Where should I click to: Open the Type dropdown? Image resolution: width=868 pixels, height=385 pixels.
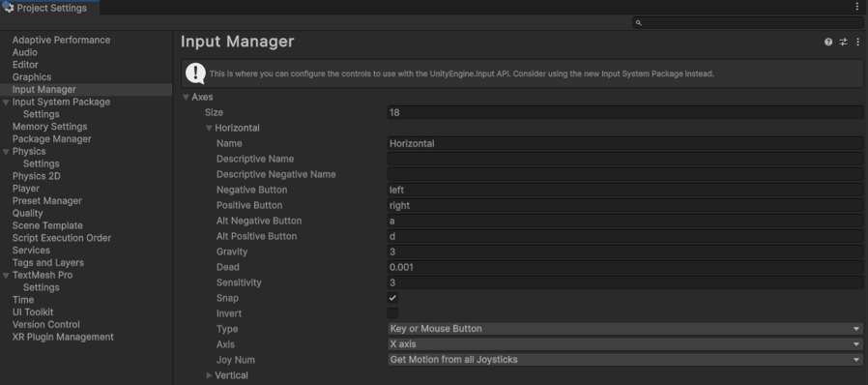coord(625,329)
